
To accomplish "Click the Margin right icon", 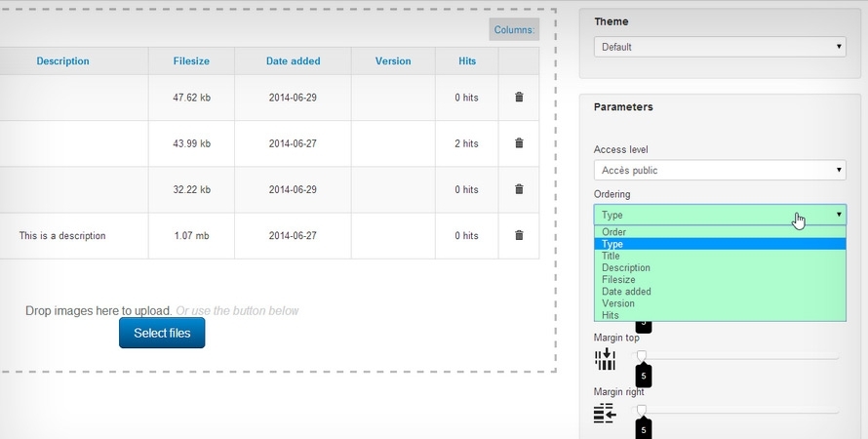I will tap(605, 414).
